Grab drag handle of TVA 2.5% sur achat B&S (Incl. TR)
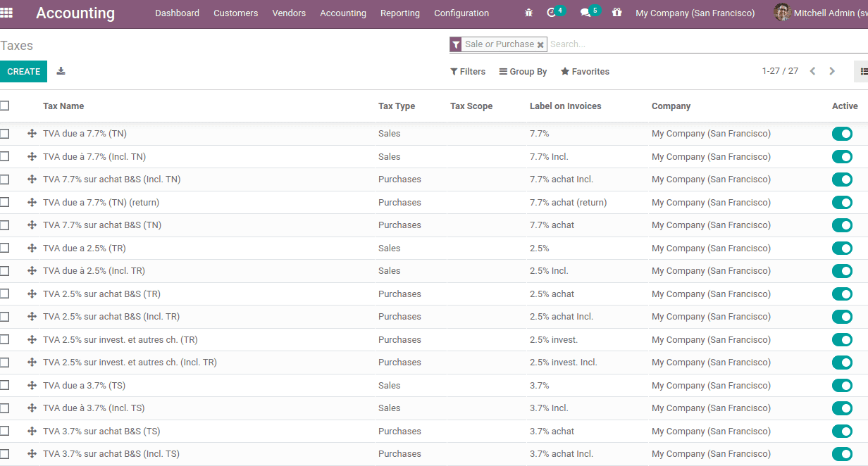 click(x=32, y=317)
